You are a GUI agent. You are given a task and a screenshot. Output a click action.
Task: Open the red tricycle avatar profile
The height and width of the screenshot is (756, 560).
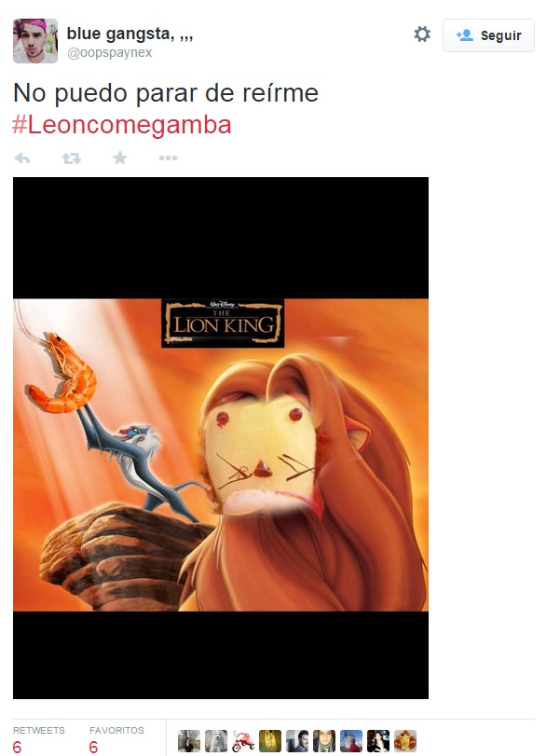tap(243, 740)
